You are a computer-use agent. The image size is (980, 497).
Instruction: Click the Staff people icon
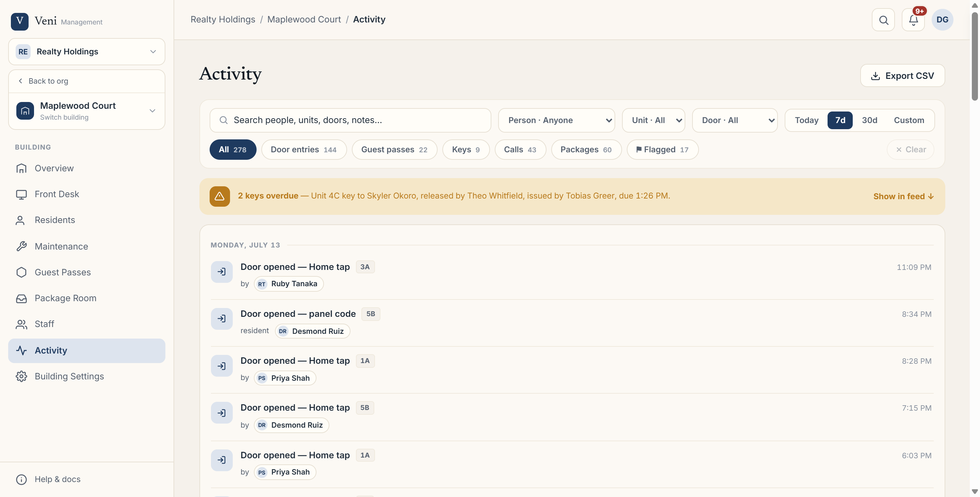coord(21,324)
